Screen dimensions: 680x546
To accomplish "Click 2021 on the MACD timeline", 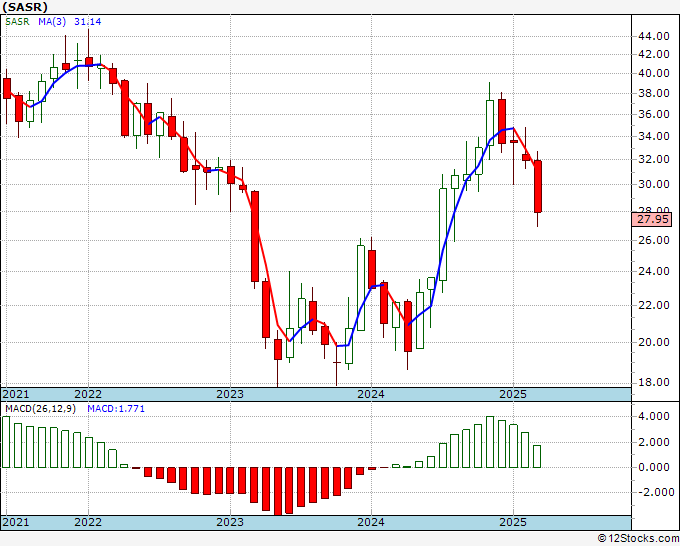I will coord(16,522).
